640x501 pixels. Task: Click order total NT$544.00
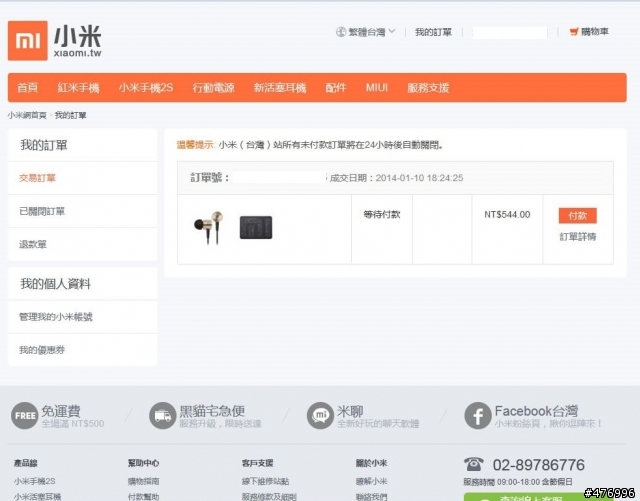[x=507, y=215]
